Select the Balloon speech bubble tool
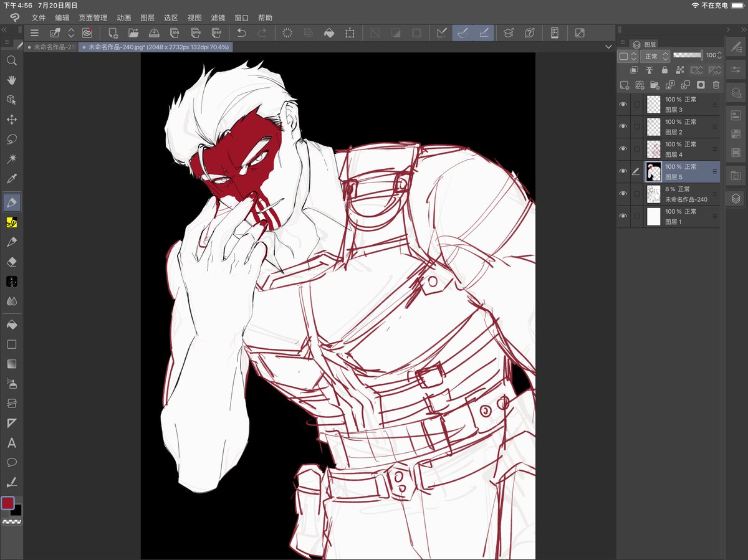Viewport: 748px width, 560px height. (11, 462)
